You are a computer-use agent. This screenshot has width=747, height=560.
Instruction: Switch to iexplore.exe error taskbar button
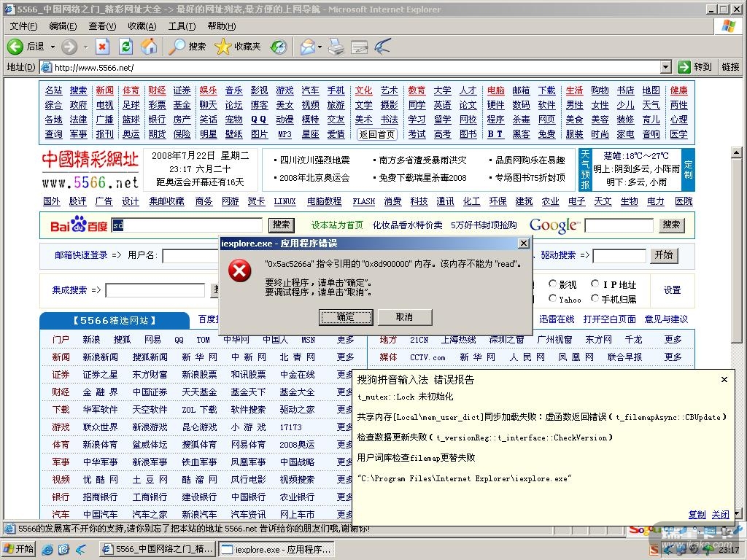(276, 550)
